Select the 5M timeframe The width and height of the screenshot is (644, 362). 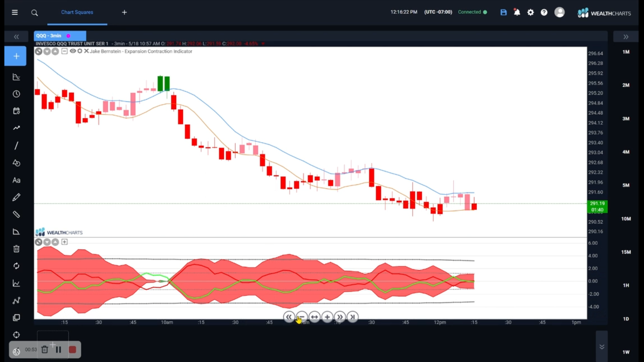point(626,185)
